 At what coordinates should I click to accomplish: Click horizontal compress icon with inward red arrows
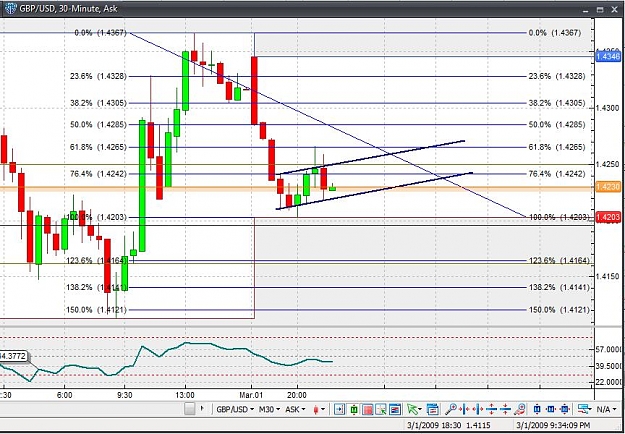coord(464,409)
